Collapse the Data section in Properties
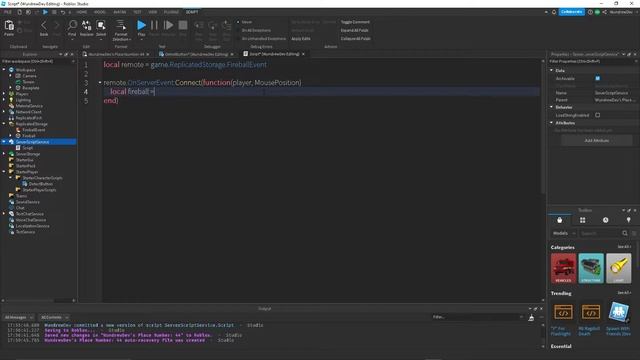This screenshot has width=640, height=360. pyautogui.click(x=551, y=70)
